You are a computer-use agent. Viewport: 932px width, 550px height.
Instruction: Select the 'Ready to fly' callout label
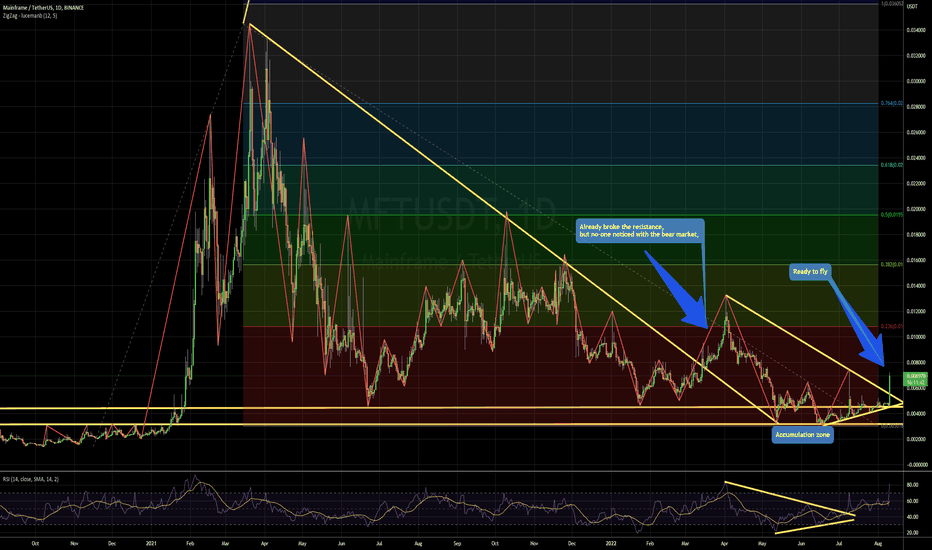coord(810,271)
